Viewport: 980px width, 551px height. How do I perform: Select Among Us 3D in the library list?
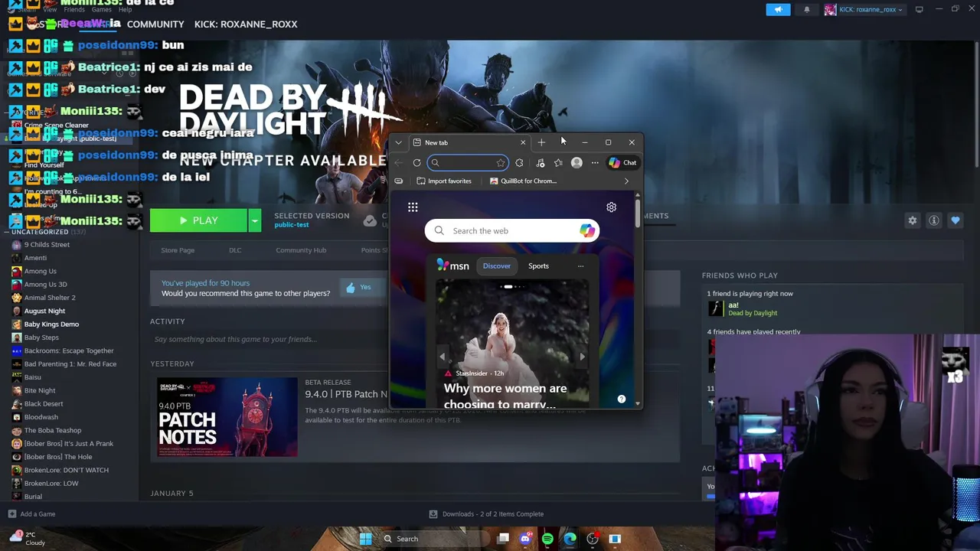(45, 285)
